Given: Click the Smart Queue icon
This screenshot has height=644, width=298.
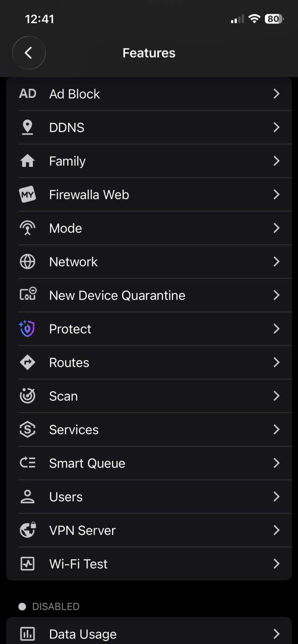Looking at the screenshot, I should (27, 463).
